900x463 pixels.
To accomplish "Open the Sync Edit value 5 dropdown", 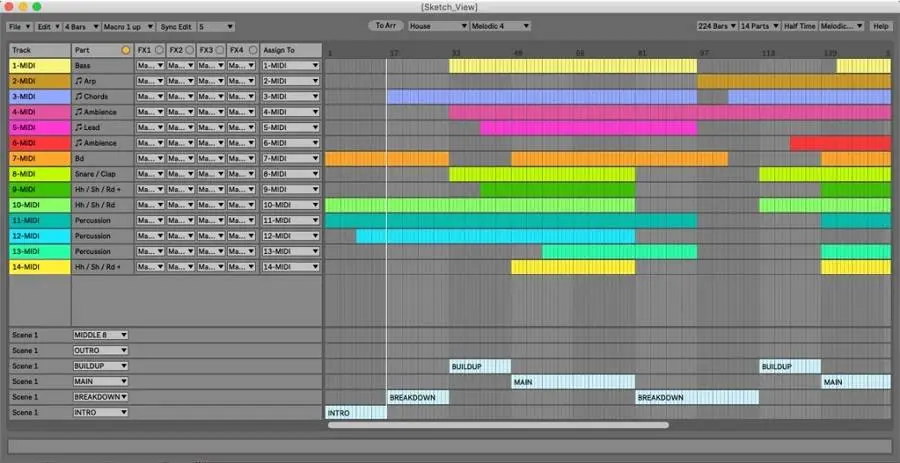I will (216, 27).
